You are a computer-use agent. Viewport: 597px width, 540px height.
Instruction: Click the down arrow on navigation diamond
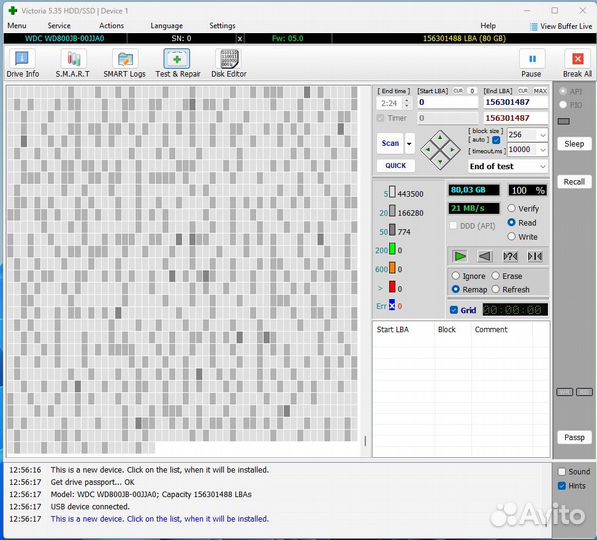pos(440,162)
